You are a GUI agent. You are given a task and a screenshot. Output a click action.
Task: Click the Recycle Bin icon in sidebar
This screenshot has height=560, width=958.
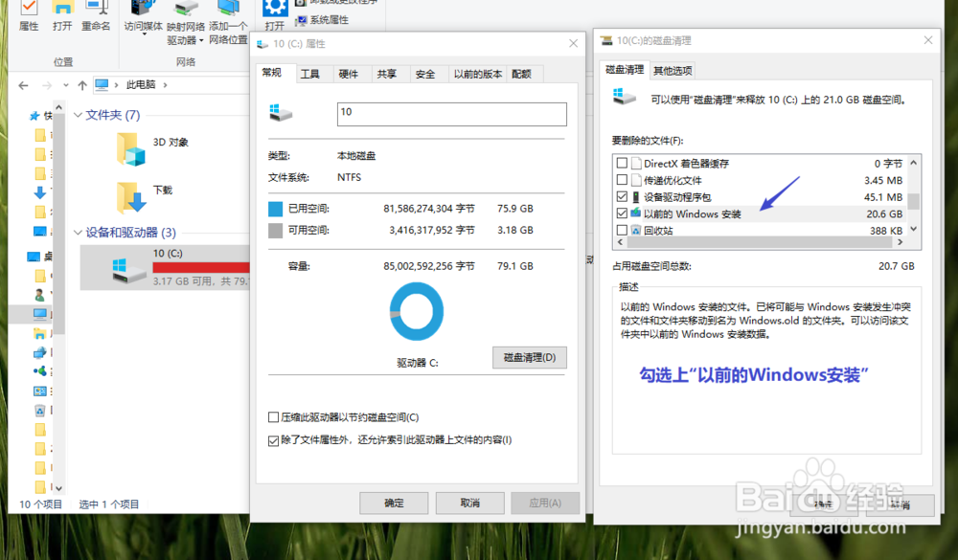[39, 411]
